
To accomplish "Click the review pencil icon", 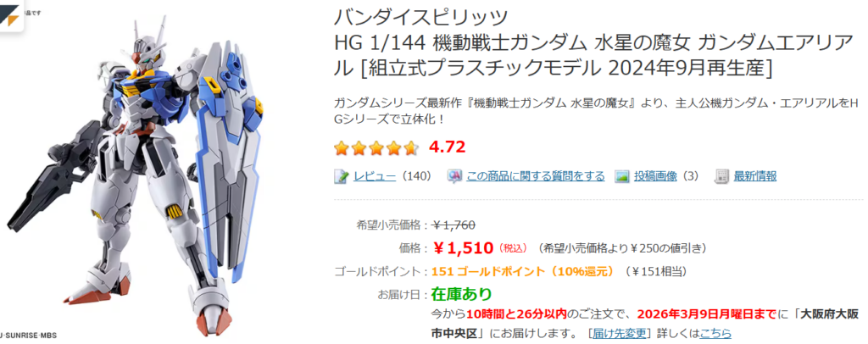I will pyautogui.click(x=342, y=176).
